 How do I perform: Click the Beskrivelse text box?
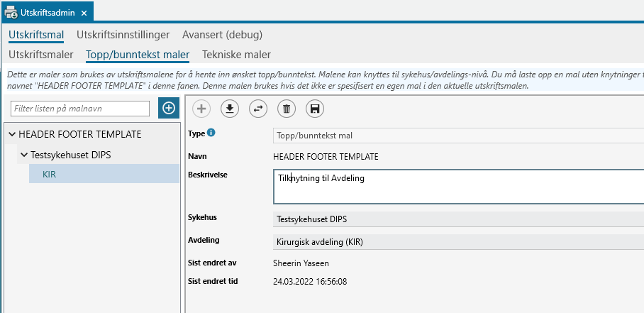click(x=458, y=187)
